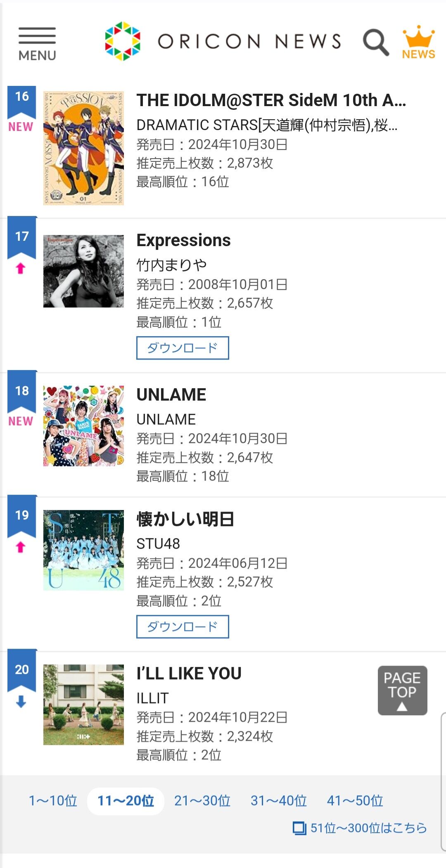Open the 31〜40位 ranking page
This screenshot has width=446, height=868.
tap(279, 801)
